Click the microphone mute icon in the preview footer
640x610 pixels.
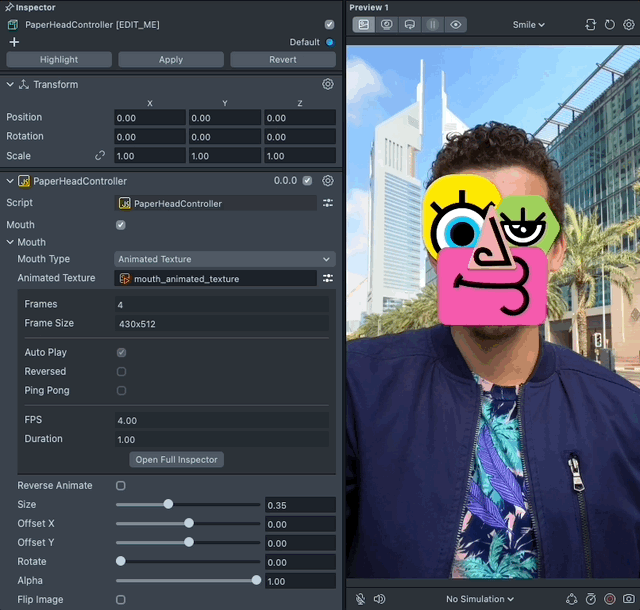coord(360,599)
